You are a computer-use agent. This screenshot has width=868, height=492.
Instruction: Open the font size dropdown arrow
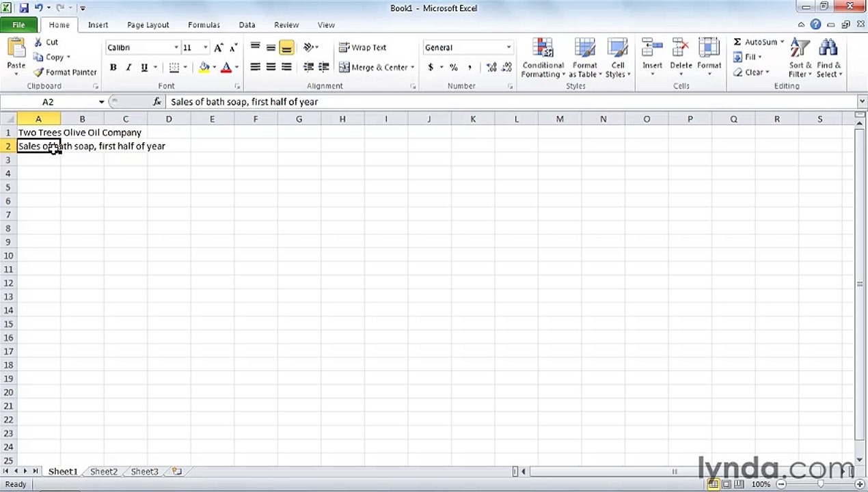[x=205, y=48]
